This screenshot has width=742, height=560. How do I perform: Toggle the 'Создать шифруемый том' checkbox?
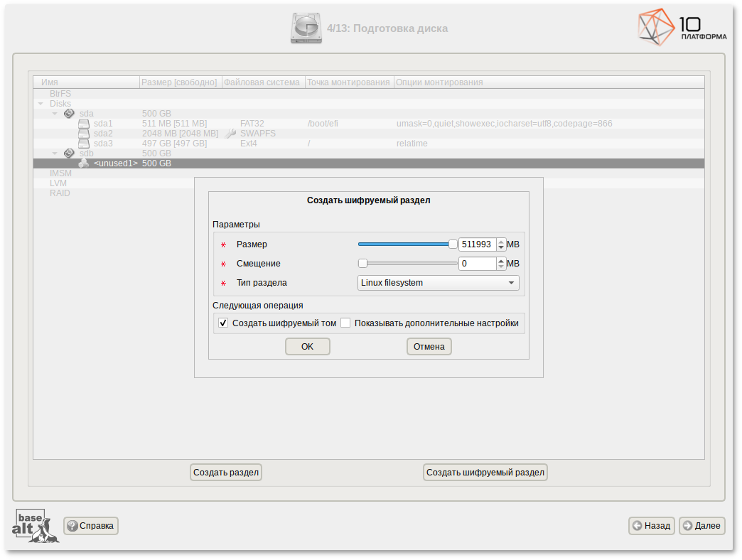(x=223, y=323)
